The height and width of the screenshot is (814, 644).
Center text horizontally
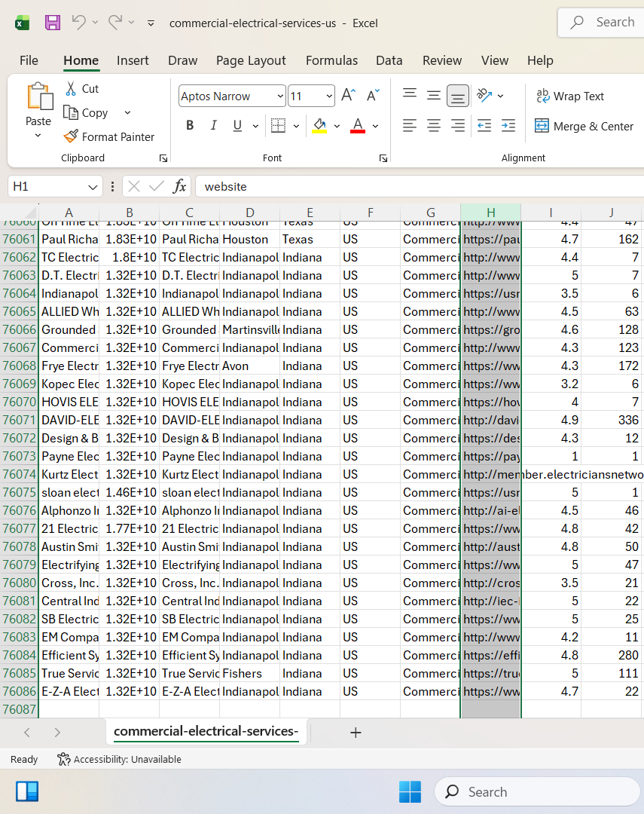pyautogui.click(x=434, y=125)
